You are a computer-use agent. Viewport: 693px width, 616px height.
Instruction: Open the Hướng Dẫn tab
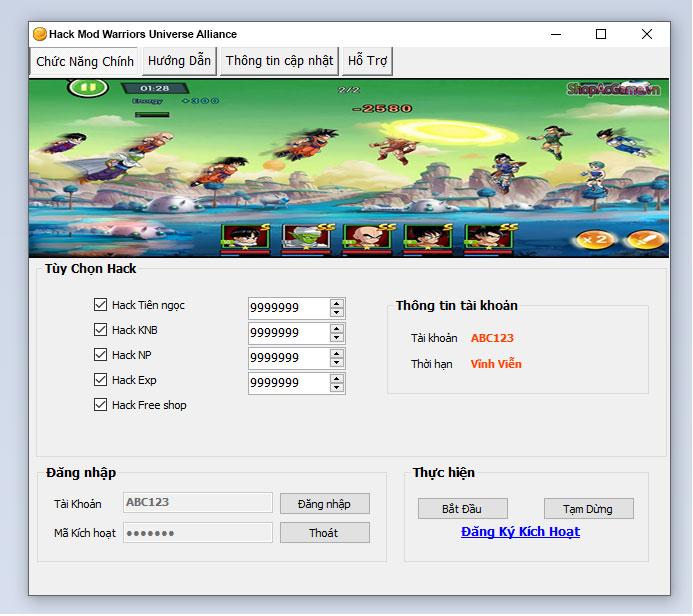tap(179, 61)
